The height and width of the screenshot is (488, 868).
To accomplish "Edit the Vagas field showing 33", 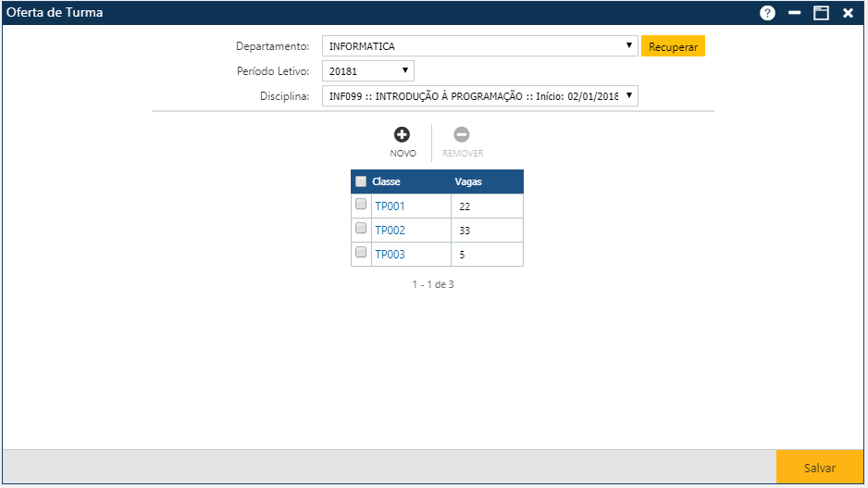I will point(487,231).
